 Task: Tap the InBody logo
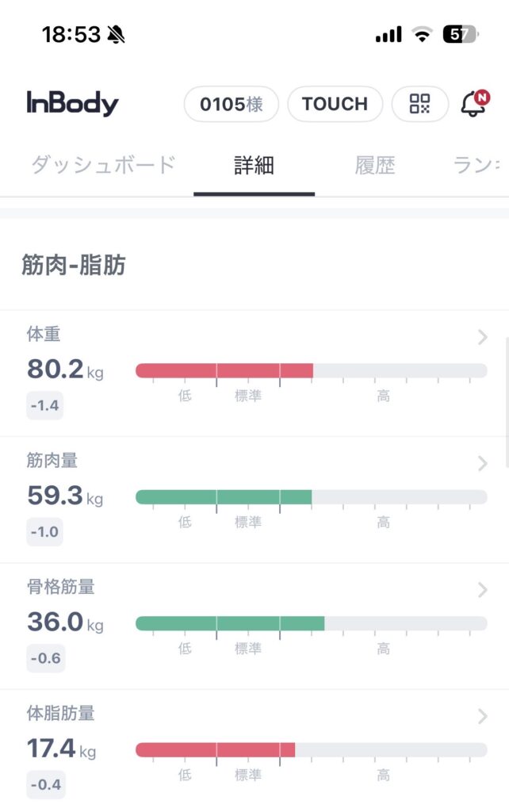click(72, 104)
